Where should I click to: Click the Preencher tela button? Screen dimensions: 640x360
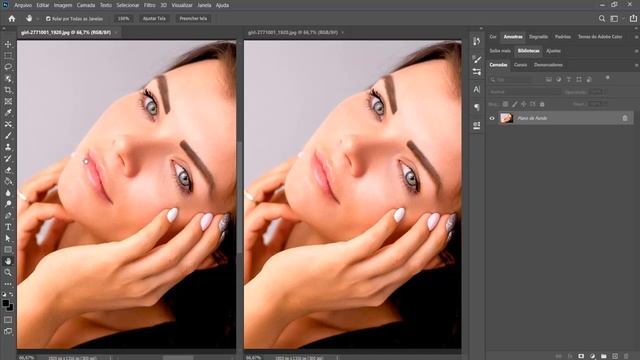[193, 19]
